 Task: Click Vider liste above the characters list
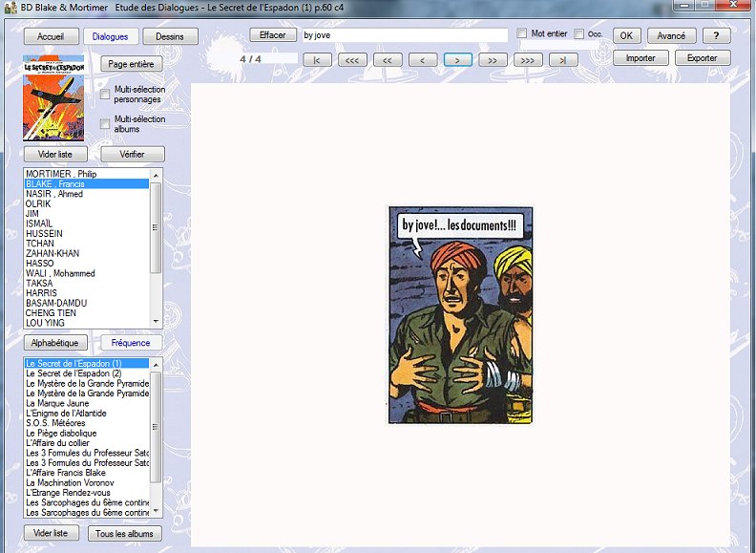[55, 155]
